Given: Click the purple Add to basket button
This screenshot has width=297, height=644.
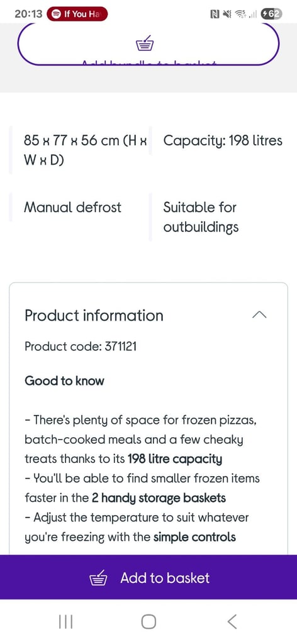Looking at the screenshot, I should click(x=148, y=577).
